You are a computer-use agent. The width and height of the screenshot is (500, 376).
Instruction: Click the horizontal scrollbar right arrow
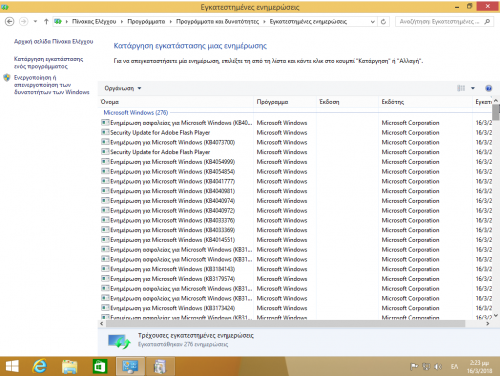point(488,323)
